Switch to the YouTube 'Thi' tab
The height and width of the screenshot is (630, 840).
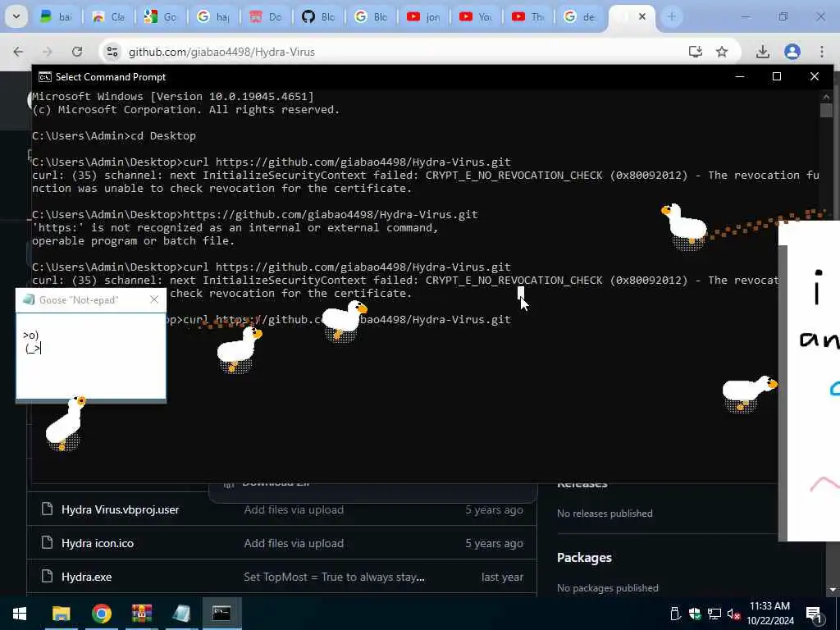click(528, 17)
